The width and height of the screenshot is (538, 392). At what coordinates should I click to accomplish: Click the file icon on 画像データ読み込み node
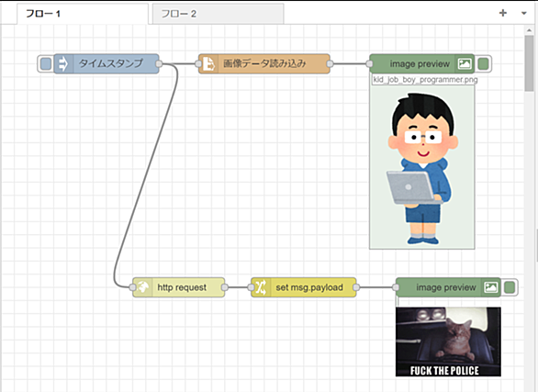click(207, 63)
